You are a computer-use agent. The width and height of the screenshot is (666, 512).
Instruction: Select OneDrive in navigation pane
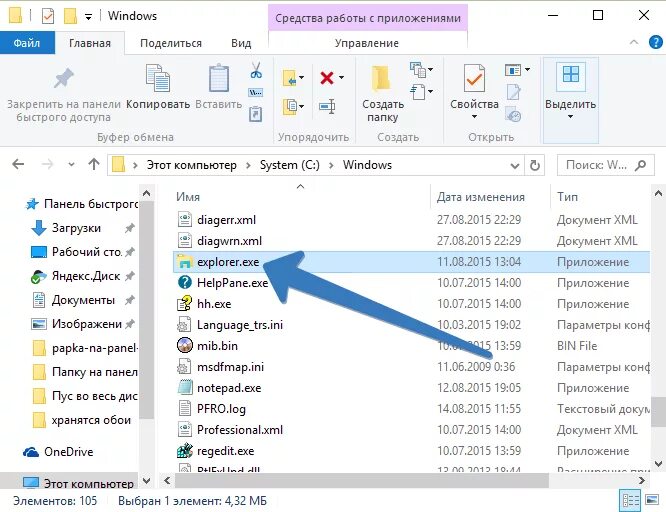click(68, 452)
